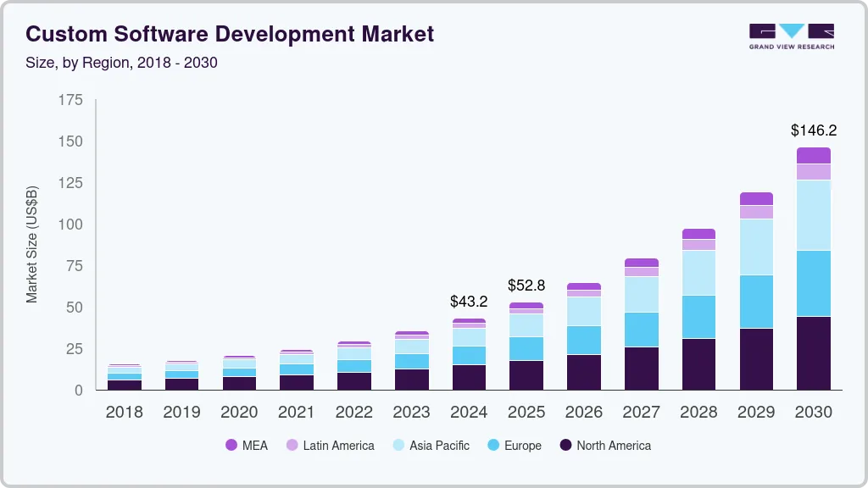Viewport: 868px width, 488px height.
Task: Click the teal shape in the company logo
Action: (x=791, y=30)
